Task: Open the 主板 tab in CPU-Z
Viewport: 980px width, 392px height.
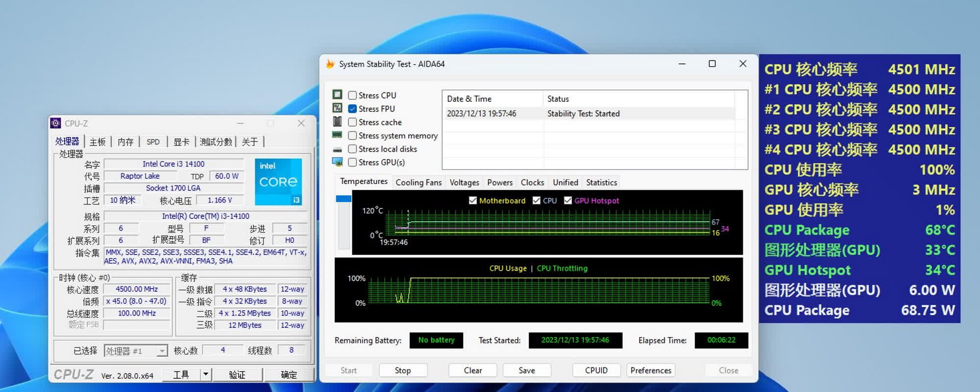Action: tap(98, 142)
